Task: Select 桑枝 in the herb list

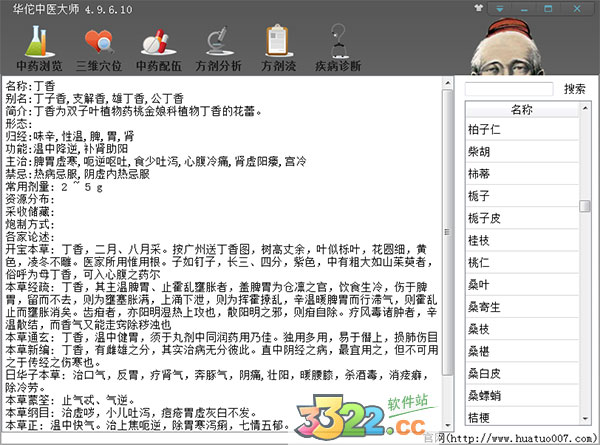Action: click(x=522, y=329)
